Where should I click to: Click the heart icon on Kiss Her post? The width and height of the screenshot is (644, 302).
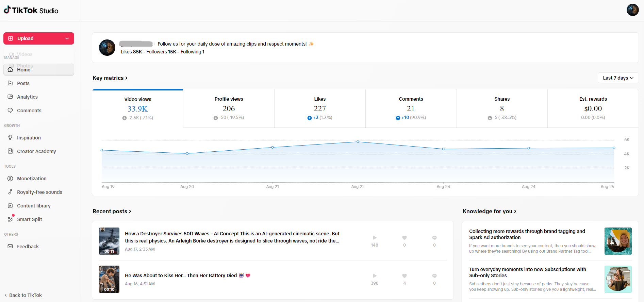(404, 276)
